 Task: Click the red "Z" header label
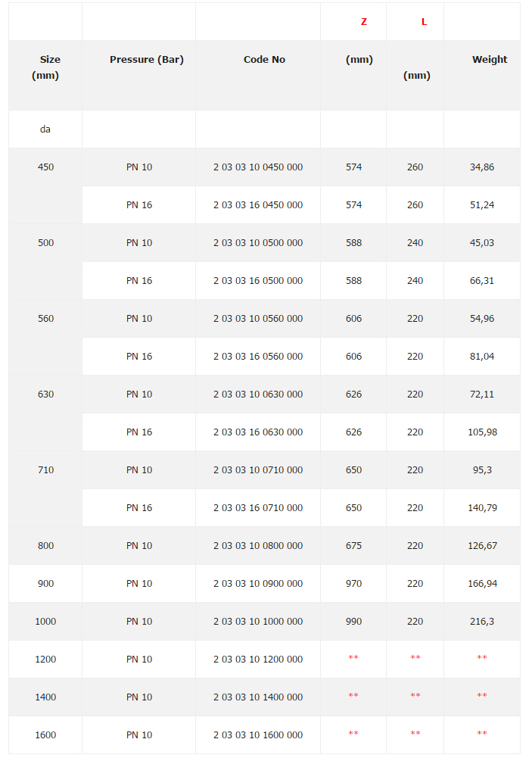click(364, 22)
